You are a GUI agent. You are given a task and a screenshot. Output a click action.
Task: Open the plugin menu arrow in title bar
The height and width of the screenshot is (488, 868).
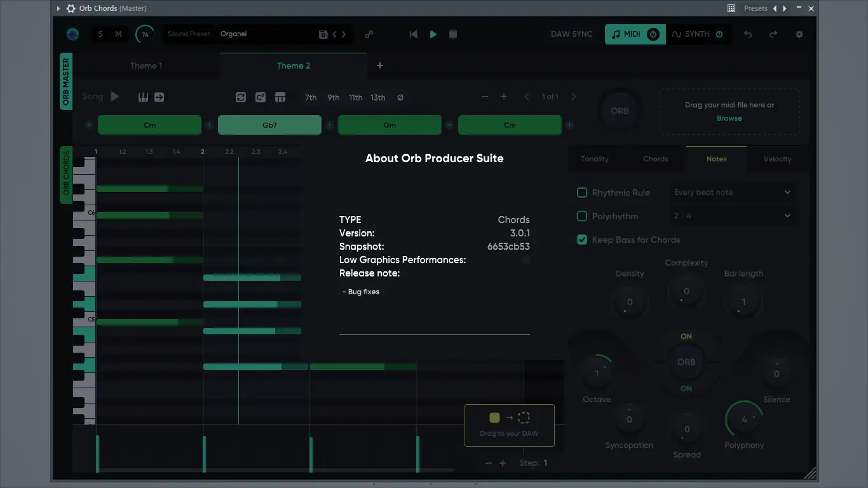[58, 8]
